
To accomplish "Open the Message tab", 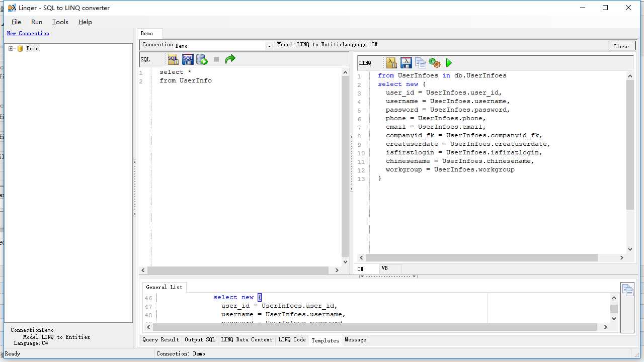I will (x=355, y=340).
